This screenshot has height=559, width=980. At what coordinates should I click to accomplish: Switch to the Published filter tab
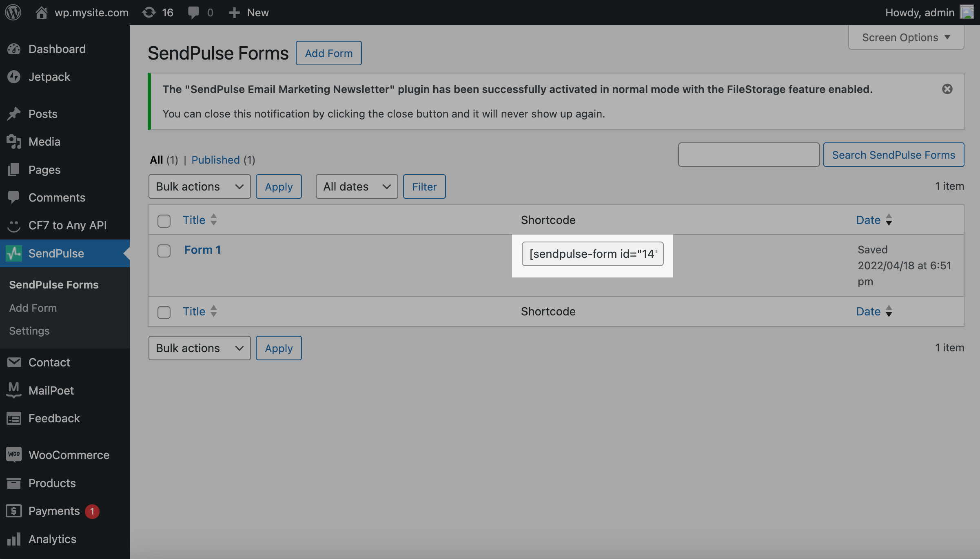[x=215, y=160]
